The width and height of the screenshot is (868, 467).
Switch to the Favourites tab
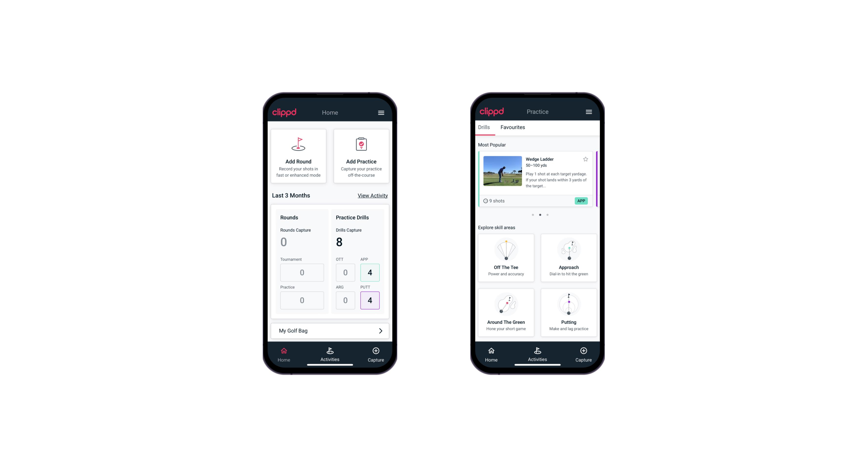click(x=512, y=127)
